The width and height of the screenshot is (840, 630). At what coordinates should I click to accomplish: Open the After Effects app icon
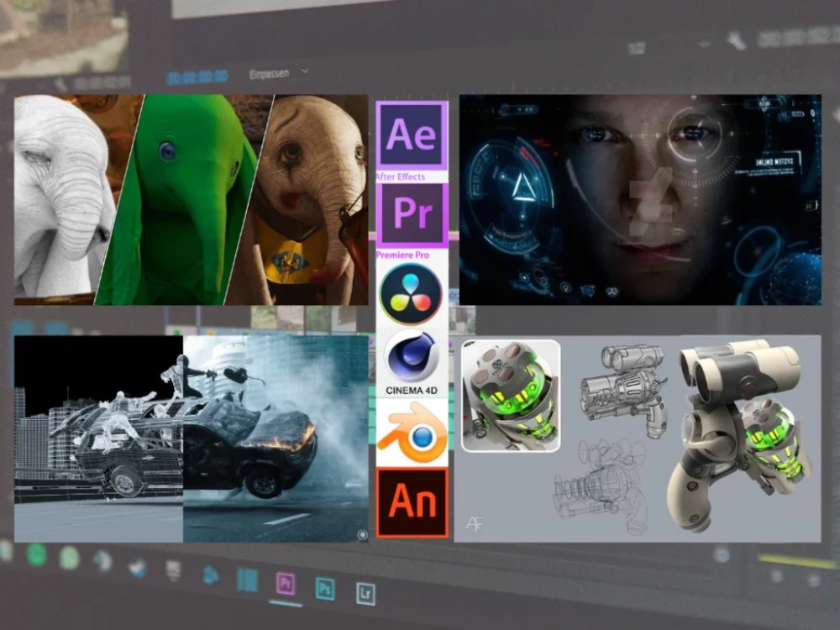click(412, 133)
